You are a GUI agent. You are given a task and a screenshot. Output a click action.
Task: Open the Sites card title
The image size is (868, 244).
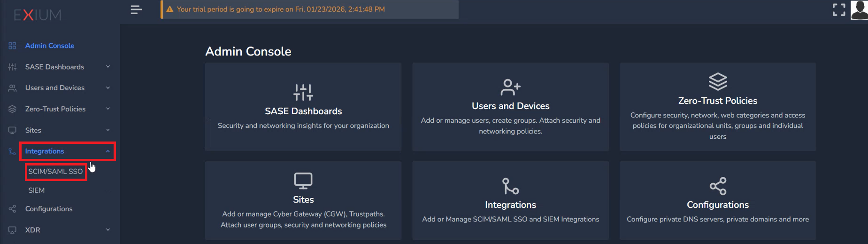303,200
